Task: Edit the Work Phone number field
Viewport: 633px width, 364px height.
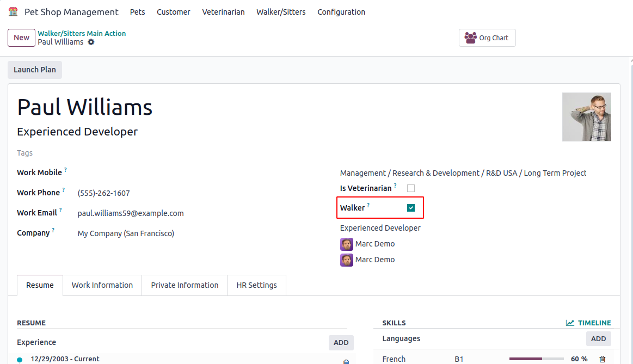Action: (104, 193)
